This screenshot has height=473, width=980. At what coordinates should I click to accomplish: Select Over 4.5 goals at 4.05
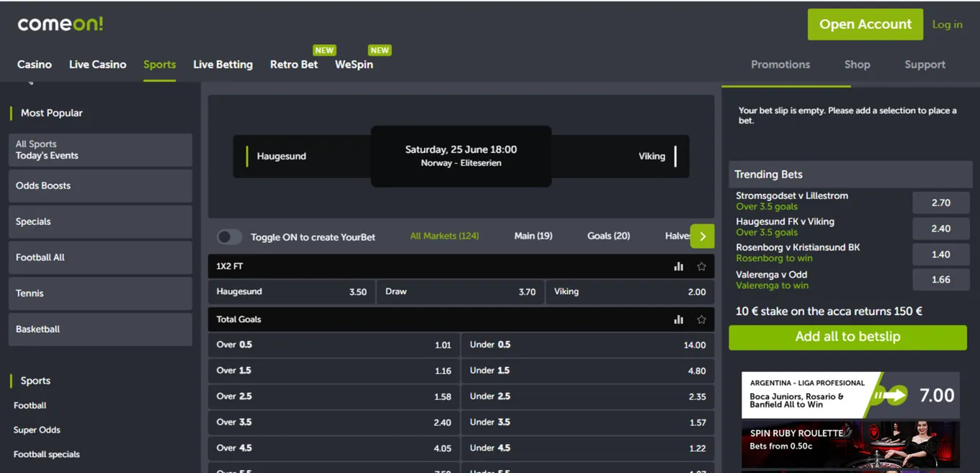click(334, 448)
